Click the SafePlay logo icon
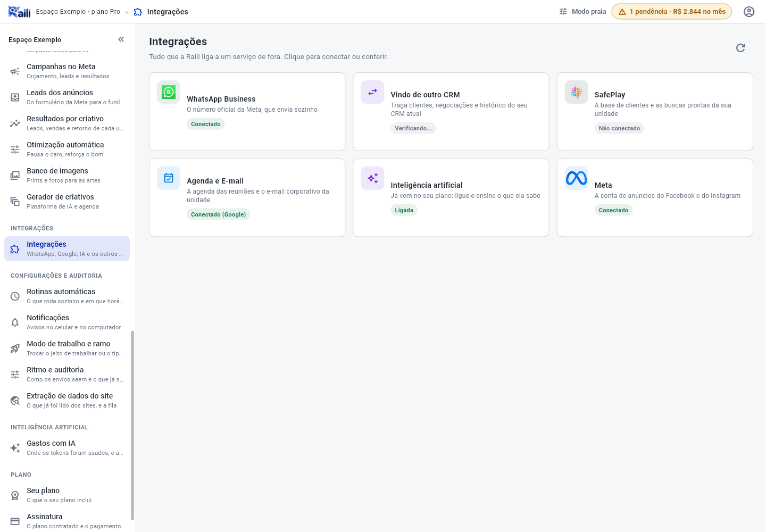 coord(576,92)
